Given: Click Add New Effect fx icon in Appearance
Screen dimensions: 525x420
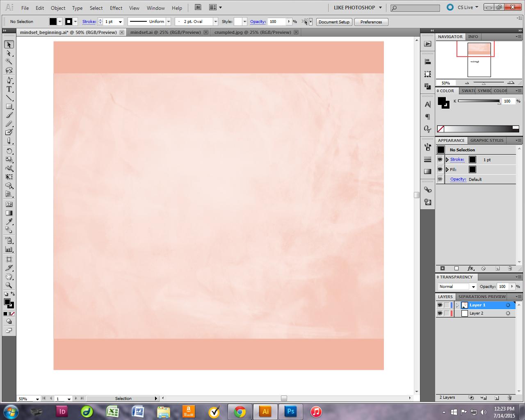Looking at the screenshot, I should point(470,268).
